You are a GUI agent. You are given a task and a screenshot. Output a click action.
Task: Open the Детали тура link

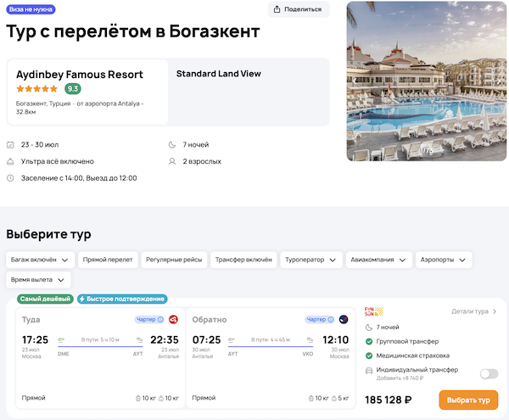[x=474, y=311]
